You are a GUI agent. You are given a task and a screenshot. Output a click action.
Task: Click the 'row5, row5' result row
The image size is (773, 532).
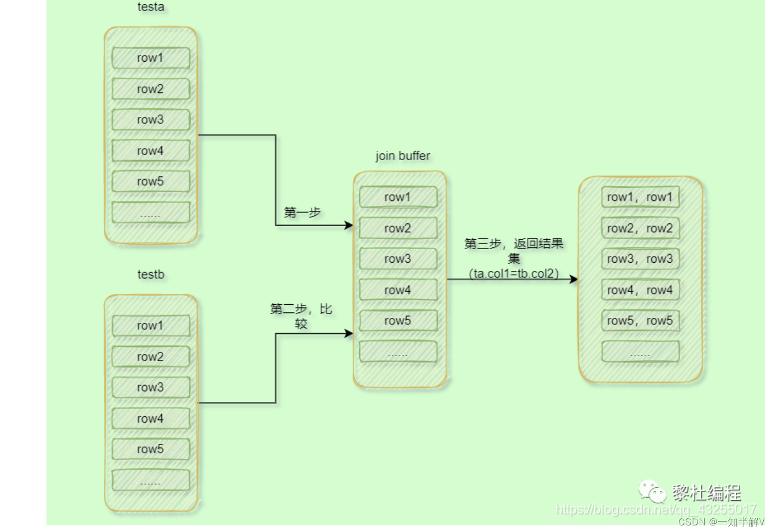point(640,321)
